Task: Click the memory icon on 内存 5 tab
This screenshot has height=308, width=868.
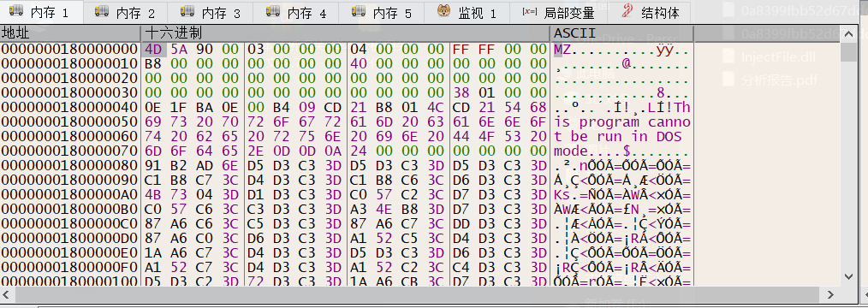Action: pyautogui.click(x=358, y=10)
